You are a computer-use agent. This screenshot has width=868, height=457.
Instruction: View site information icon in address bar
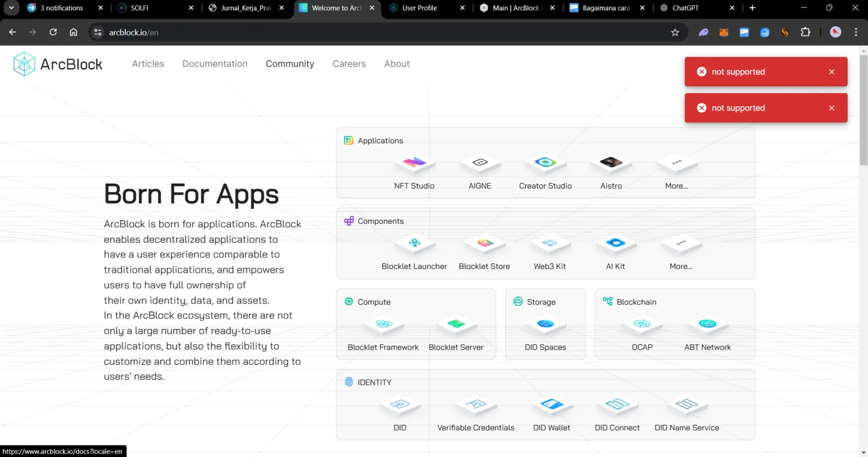98,33
